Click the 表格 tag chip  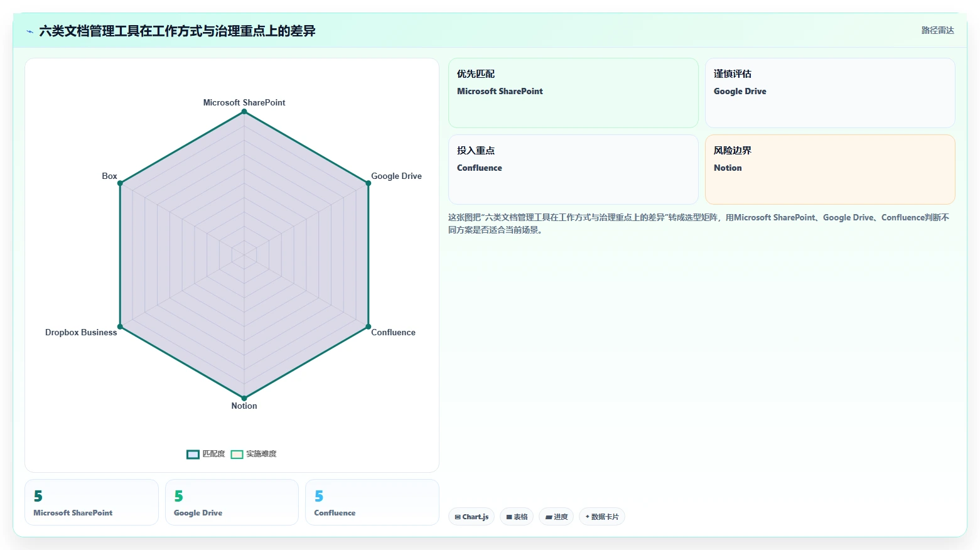[517, 517]
